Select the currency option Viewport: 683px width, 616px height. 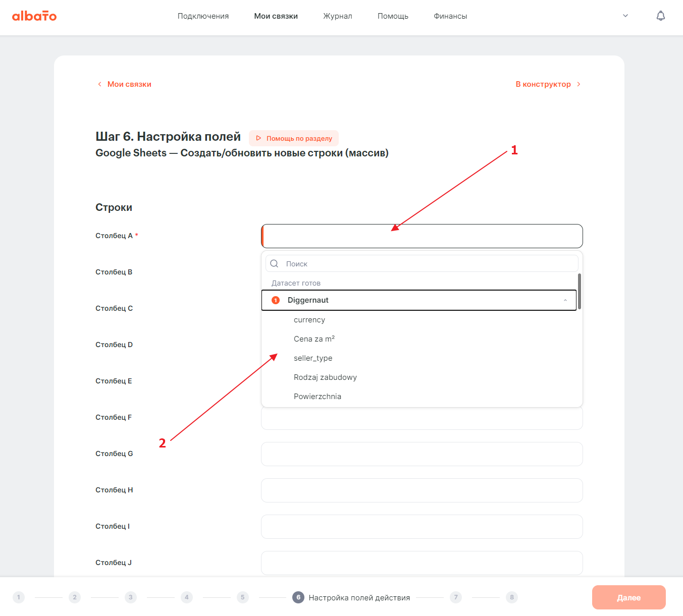click(x=309, y=320)
